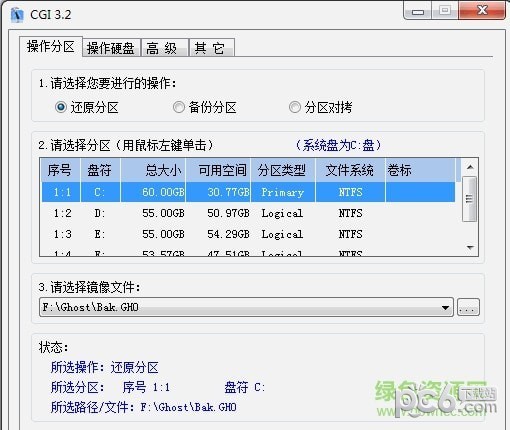Select the E: partition row
Viewport: 510px width, 430px height.
(x=248, y=234)
